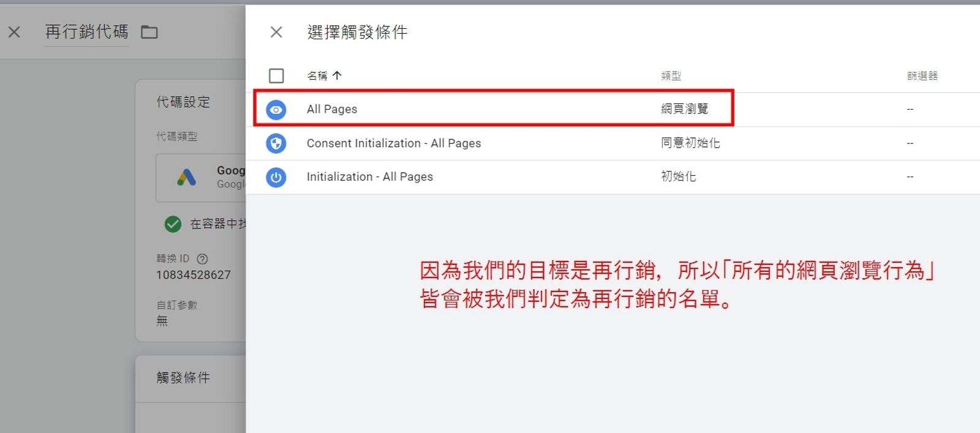
Task: Click the All Pages eye icon
Action: [x=276, y=110]
